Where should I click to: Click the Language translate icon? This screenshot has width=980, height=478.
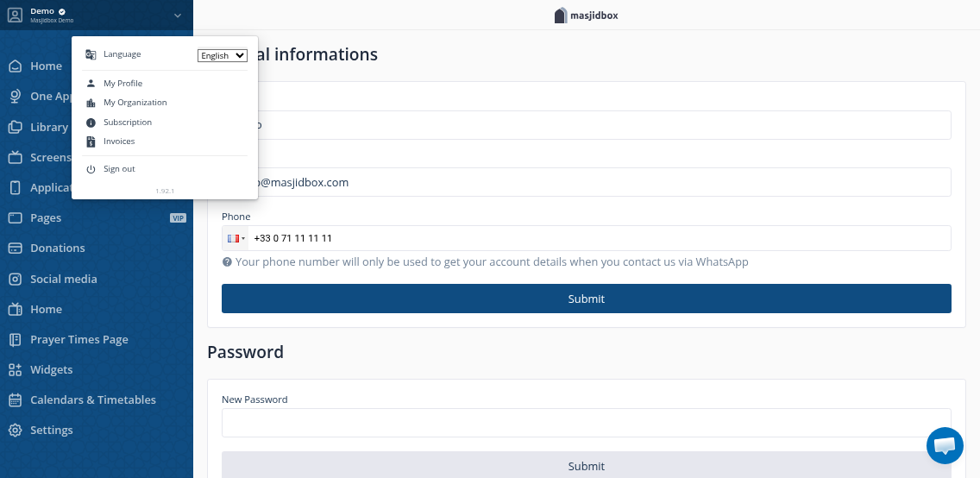point(91,54)
